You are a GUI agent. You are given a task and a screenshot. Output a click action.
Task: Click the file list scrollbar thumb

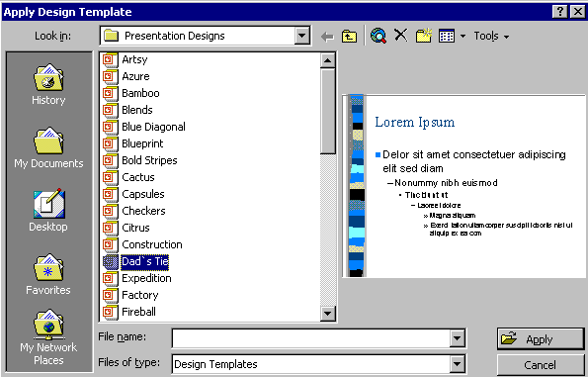pyautogui.click(x=328, y=111)
